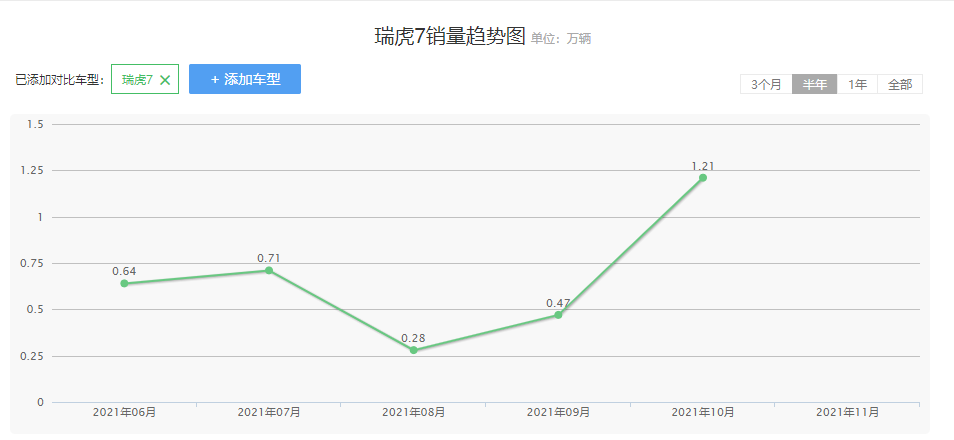Select the 3个月 time range tab
Viewport: 954px width, 440px height.
click(766, 84)
